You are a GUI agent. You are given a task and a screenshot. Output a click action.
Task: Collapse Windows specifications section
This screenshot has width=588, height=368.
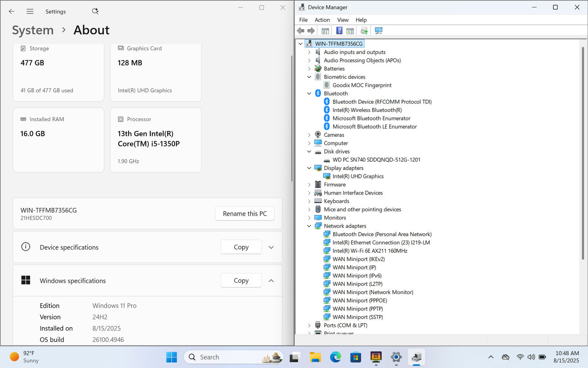pyautogui.click(x=271, y=281)
